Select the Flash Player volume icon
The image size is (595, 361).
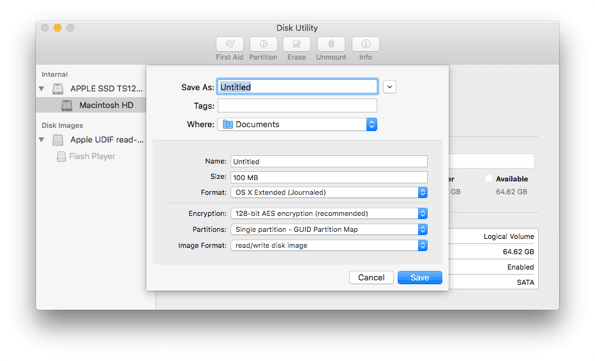pyautogui.click(x=61, y=156)
